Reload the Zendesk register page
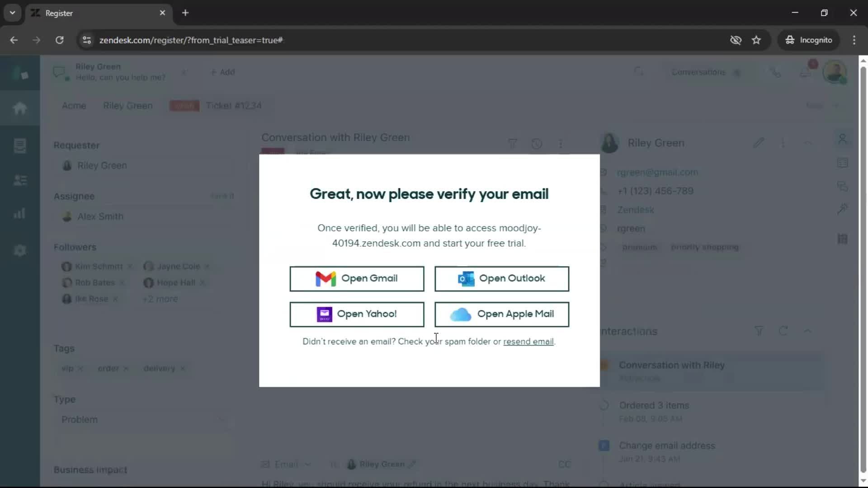 point(59,40)
